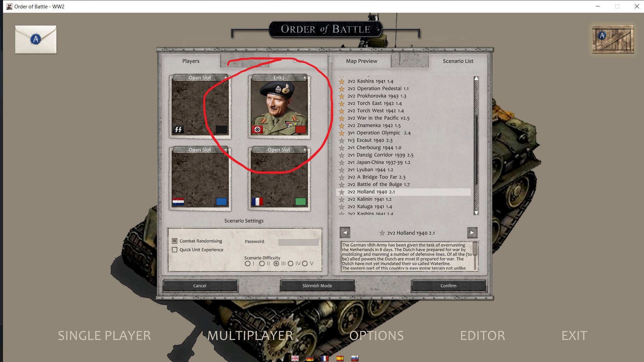Screen dimensions: 644x362
Task: Toggle star for 2v2 Torch West 1942
Action: point(341,111)
